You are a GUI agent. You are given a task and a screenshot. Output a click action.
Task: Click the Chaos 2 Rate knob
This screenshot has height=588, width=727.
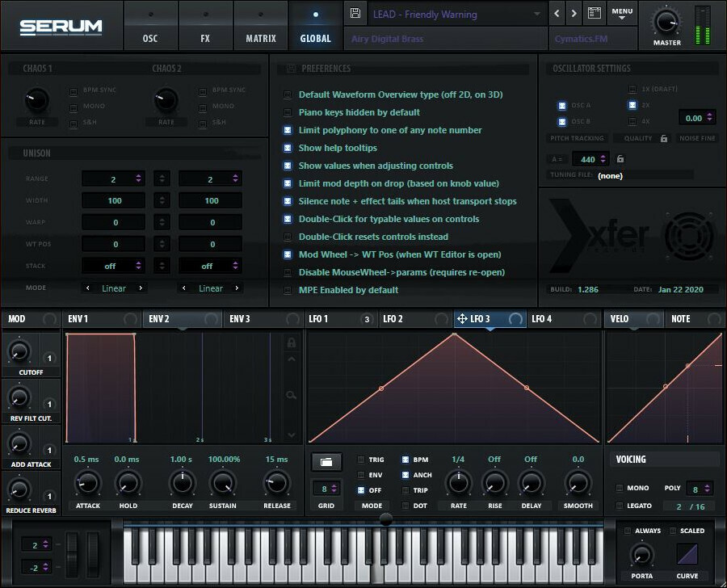[x=166, y=100]
